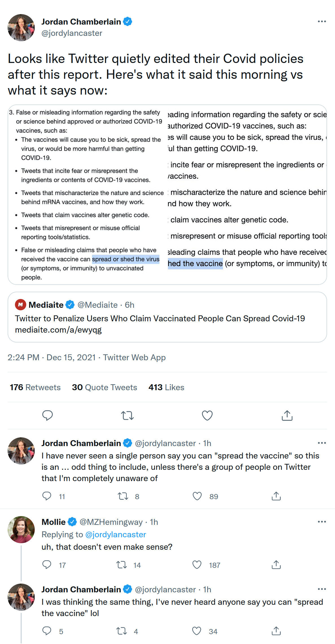Open the @jordylancaster link in Mollie's reply
Screen dimensions: 335x644
coord(115,534)
